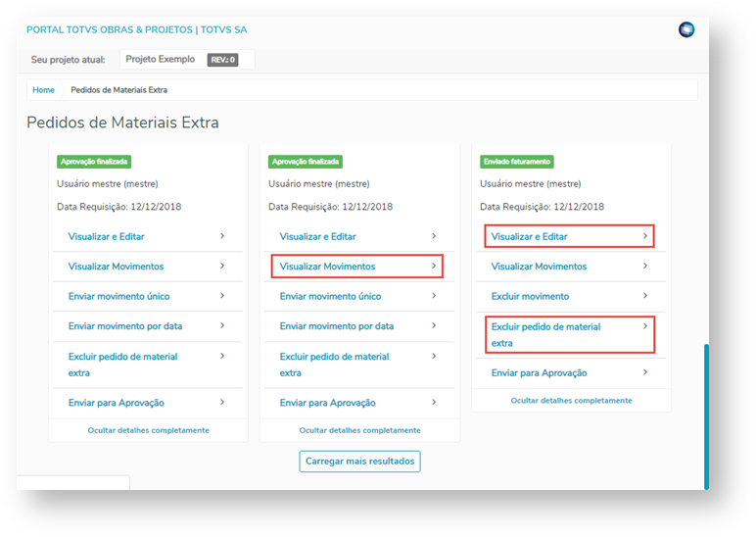756x537 pixels.
Task: Open Visualizar e Editar in third card
Action: pyautogui.click(x=529, y=236)
